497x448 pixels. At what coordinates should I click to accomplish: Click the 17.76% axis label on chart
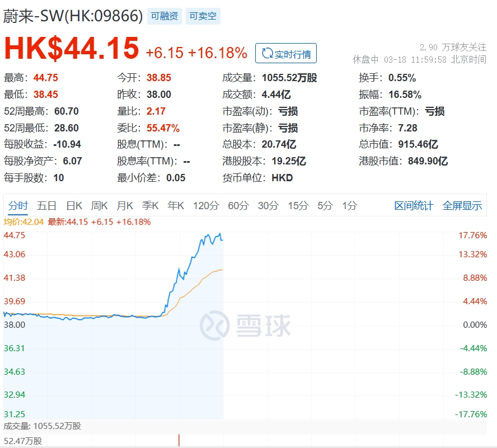(x=472, y=235)
